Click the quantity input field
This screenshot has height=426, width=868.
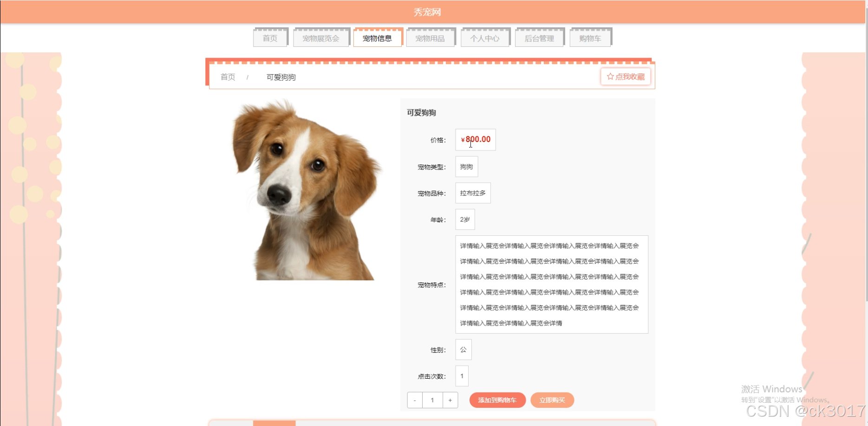(x=432, y=400)
